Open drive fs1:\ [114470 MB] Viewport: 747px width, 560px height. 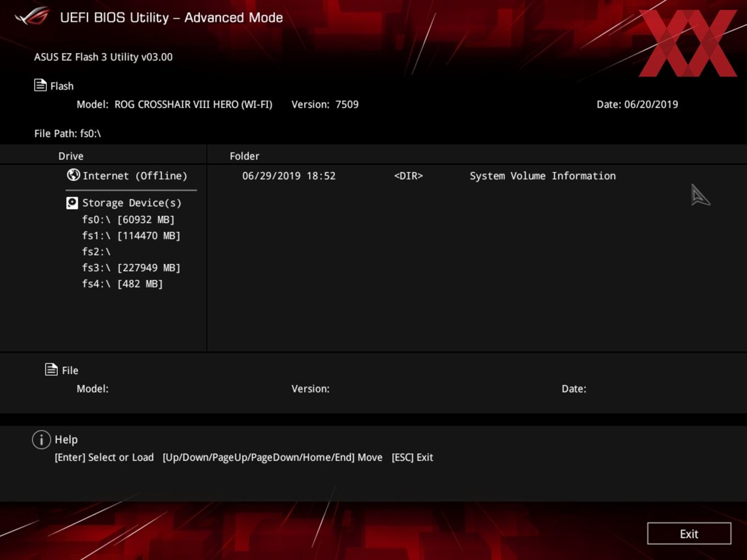coord(131,236)
